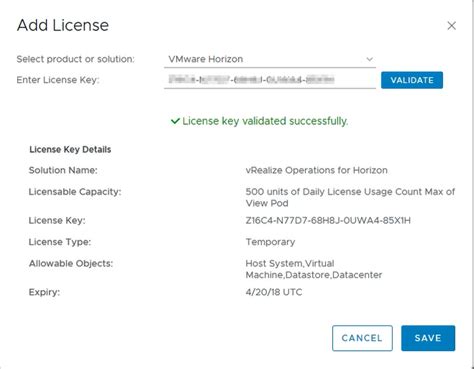
Task: Click the green success checkmark icon
Action: (x=175, y=121)
